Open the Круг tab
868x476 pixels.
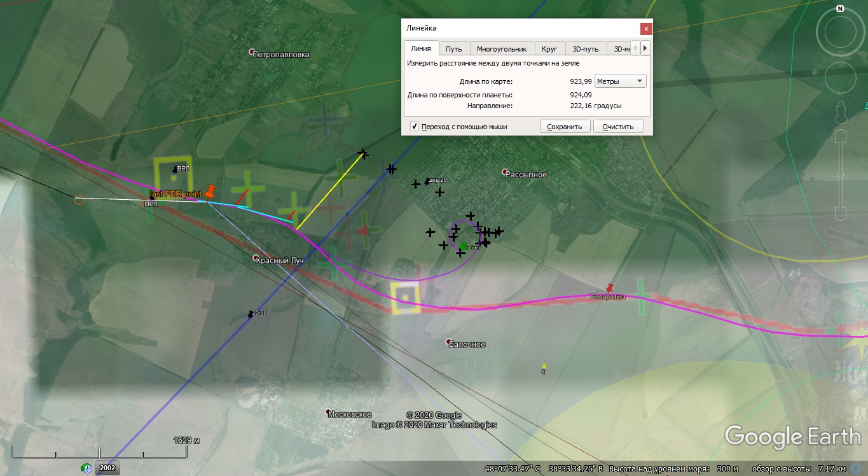pos(550,49)
